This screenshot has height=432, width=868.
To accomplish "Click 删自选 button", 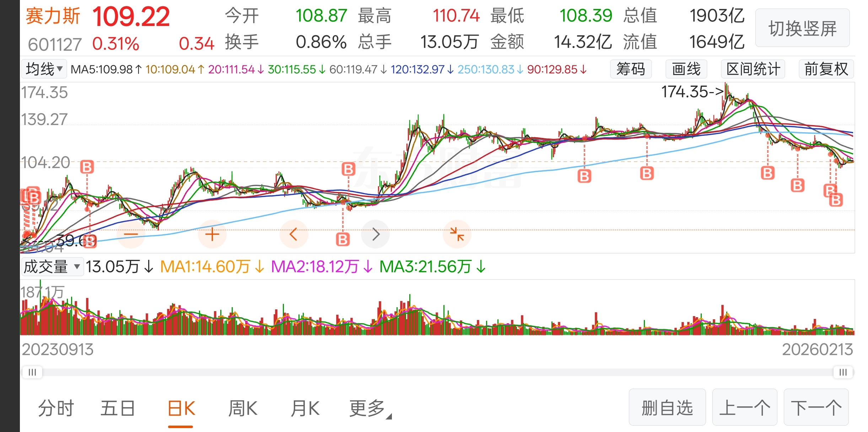I will 667,407.
